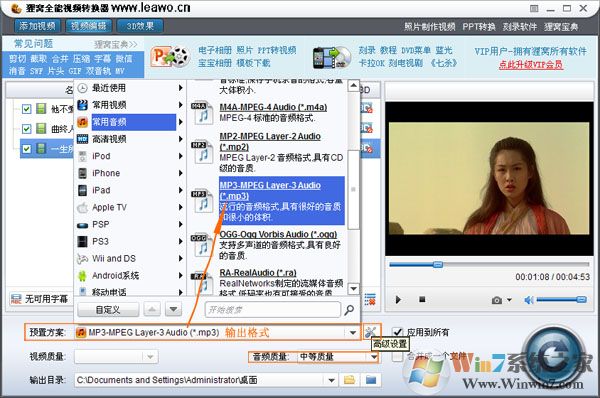Image resolution: width=600 pixels, height=398 pixels.
Task: Click the Android系统 robot icon
Action: point(82,276)
